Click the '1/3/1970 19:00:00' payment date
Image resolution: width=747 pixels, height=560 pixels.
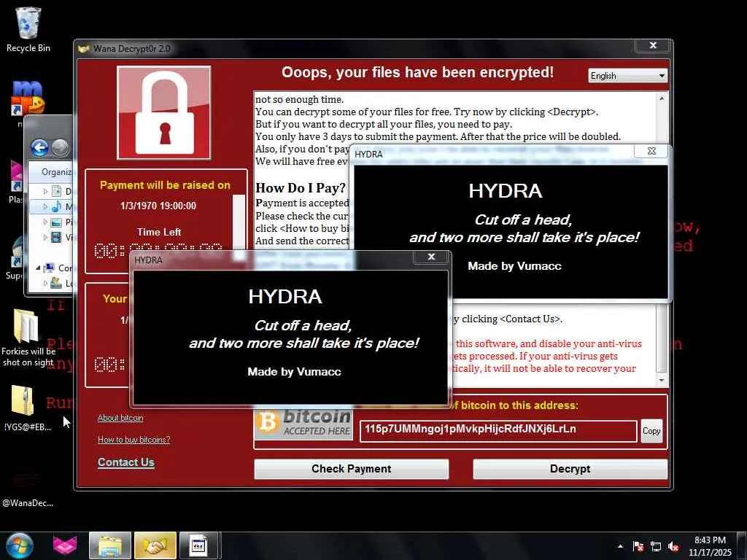point(158,206)
